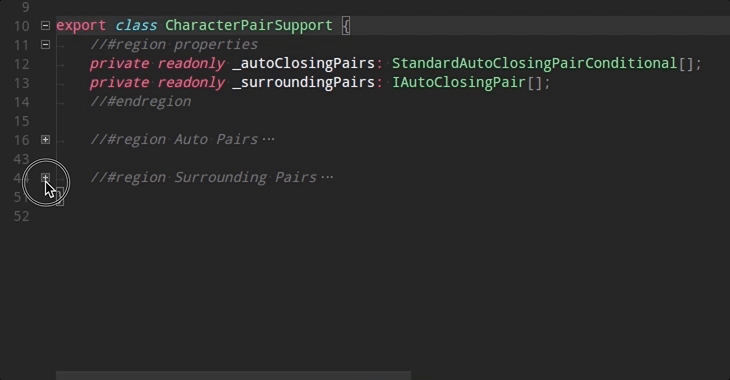Click line number 52 in the gutter
730x380 pixels.
tap(21, 216)
